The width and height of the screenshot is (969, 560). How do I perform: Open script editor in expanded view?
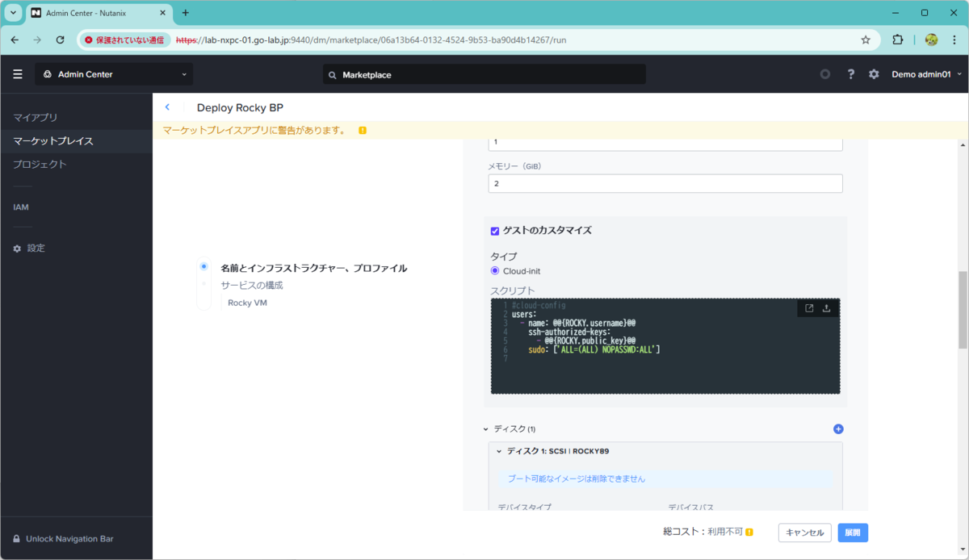pyautogui.click(x=809, y=307)
